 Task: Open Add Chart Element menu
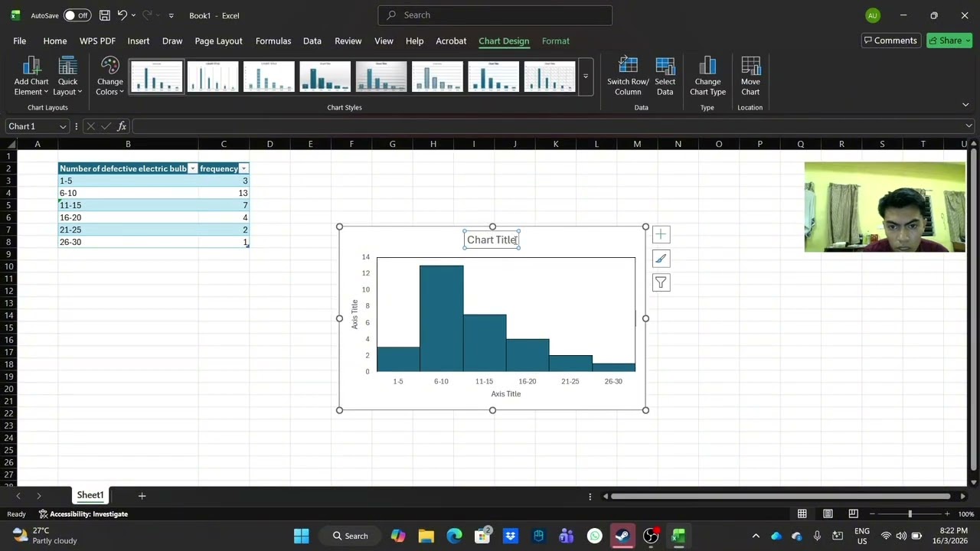click(31, 77)
